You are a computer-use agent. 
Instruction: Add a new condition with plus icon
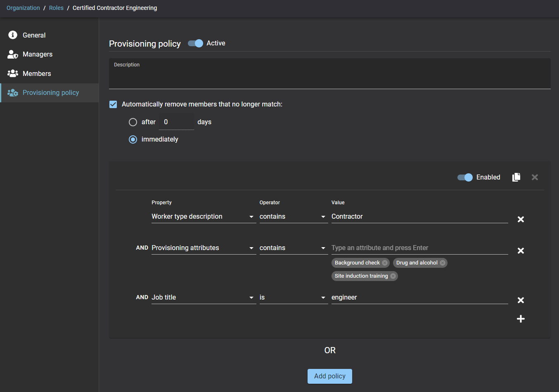[521, 319]
